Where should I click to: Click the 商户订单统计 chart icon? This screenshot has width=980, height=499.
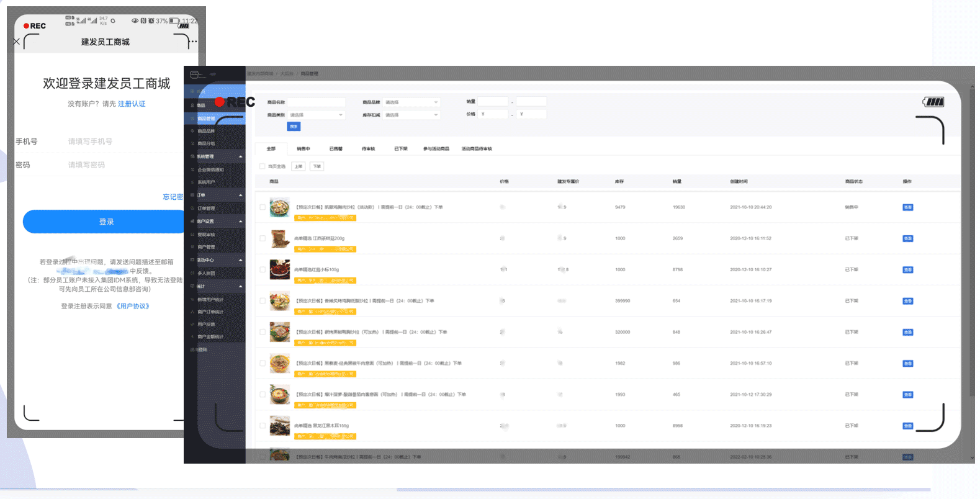click(x=192, y=312)
